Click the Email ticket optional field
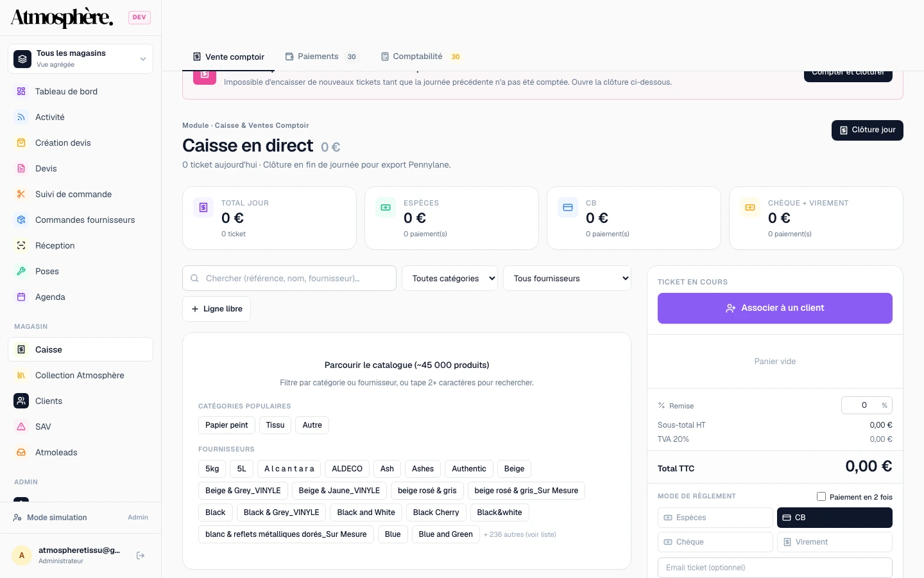The height and width of the screenshot is (578, 924). coord(775,568)
